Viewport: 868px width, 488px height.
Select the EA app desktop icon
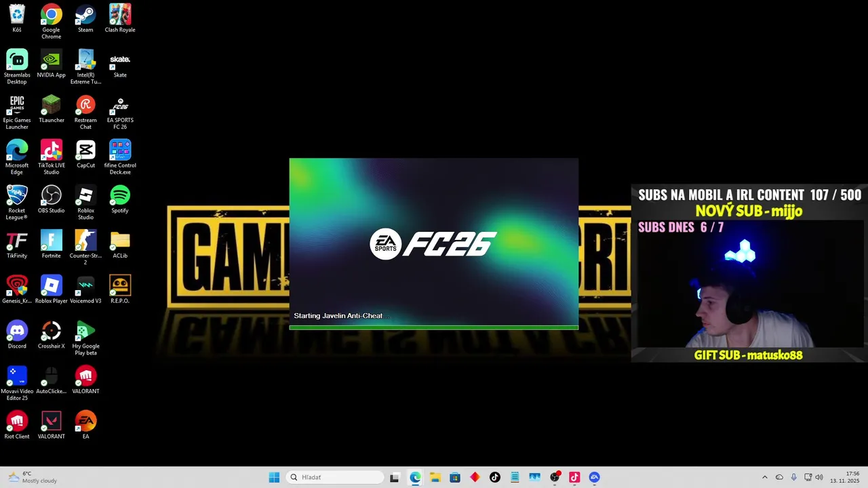coord(85,425)
